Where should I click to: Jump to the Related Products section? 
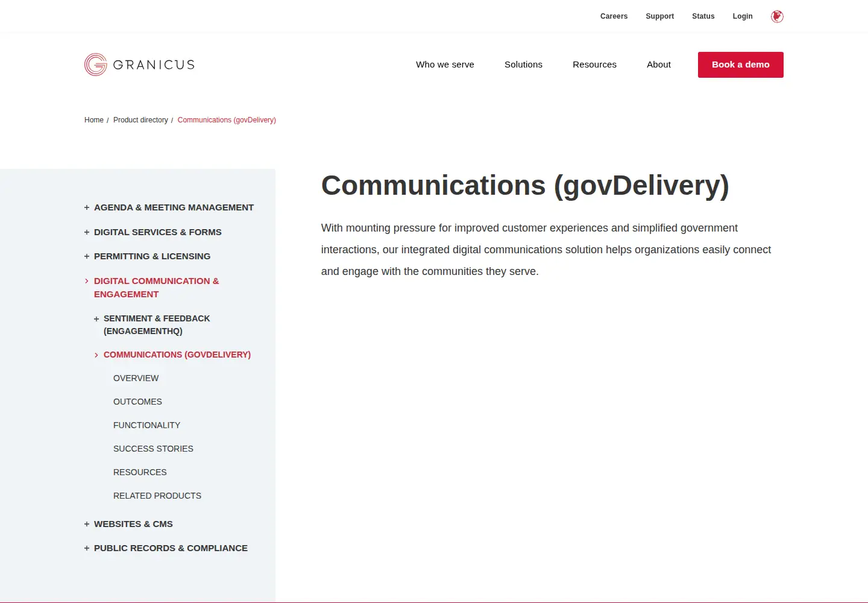tap(157, 496)
